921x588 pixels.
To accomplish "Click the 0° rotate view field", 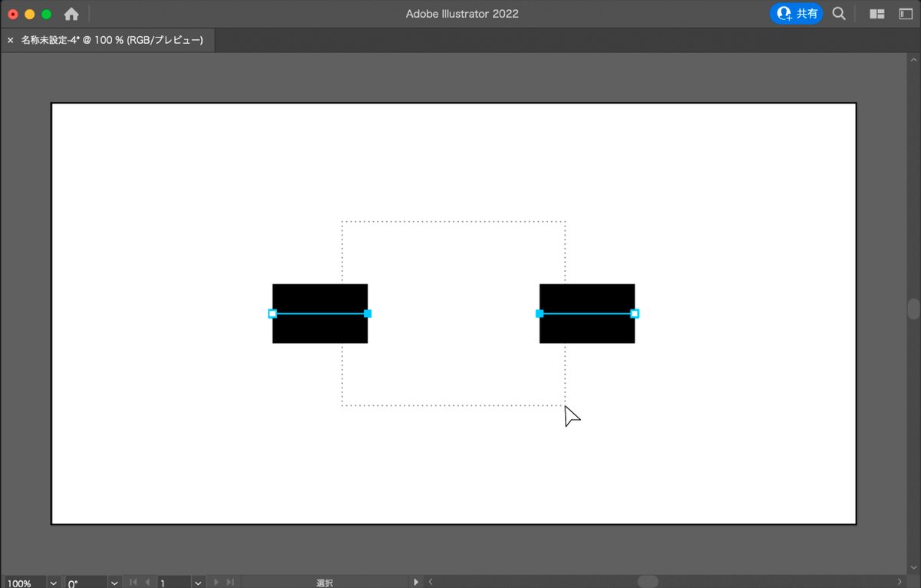I will [86, 583].
